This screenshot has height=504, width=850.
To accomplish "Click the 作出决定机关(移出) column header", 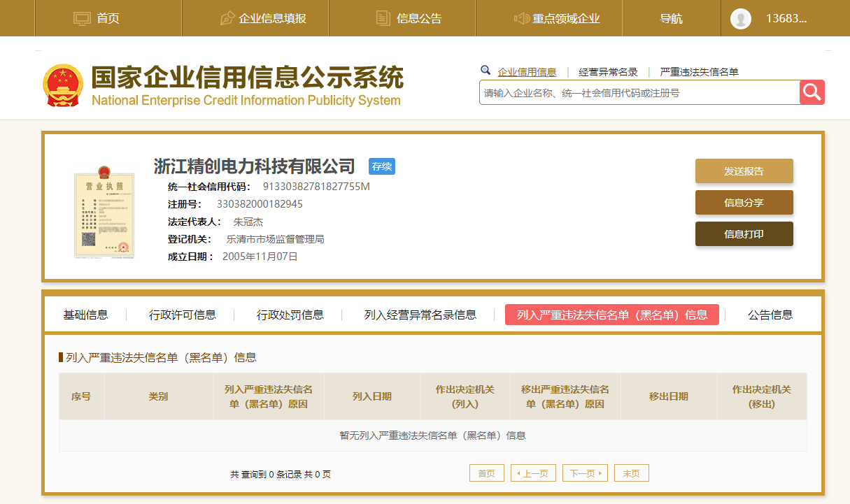I will (762, 396).
